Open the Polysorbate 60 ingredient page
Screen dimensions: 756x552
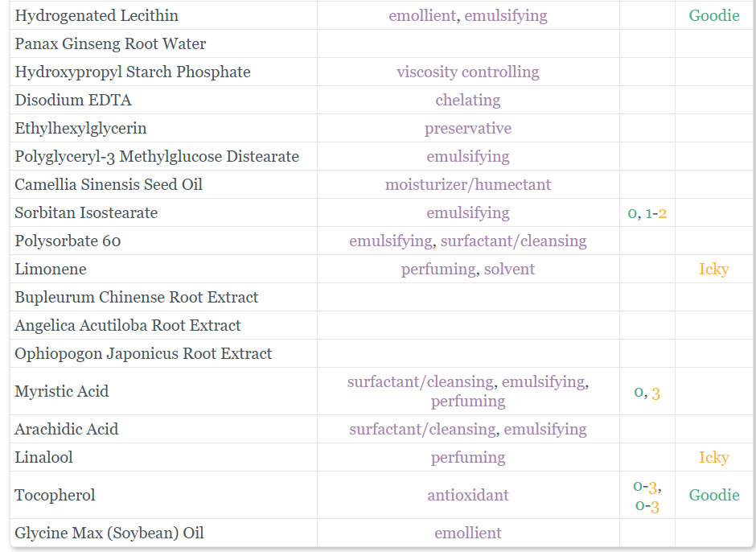(68, 241)
